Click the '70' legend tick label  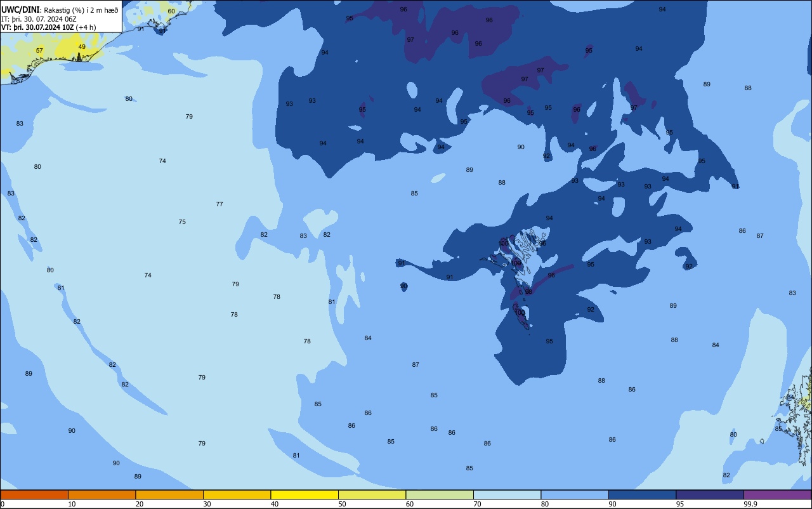tap(477, 504)
